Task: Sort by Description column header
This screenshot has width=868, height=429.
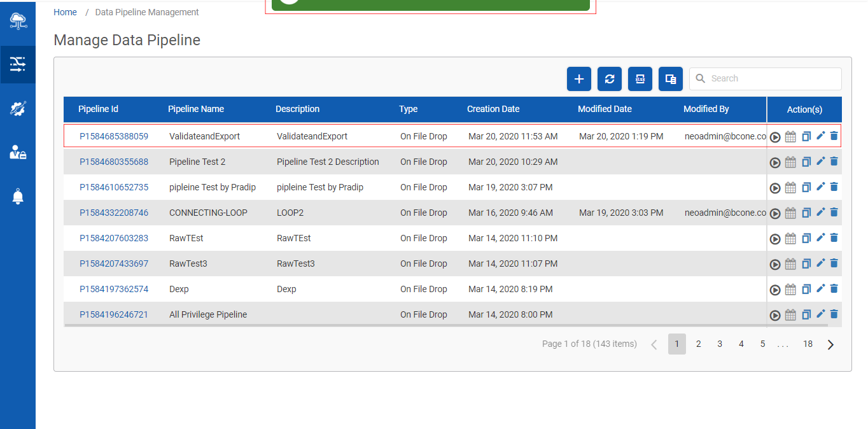Action: coord(298,109)
